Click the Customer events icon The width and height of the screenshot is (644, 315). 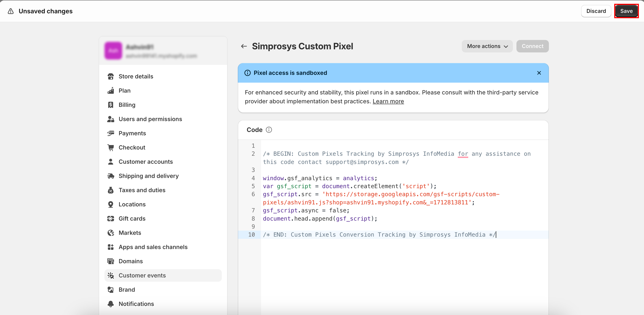coord(110,275)
